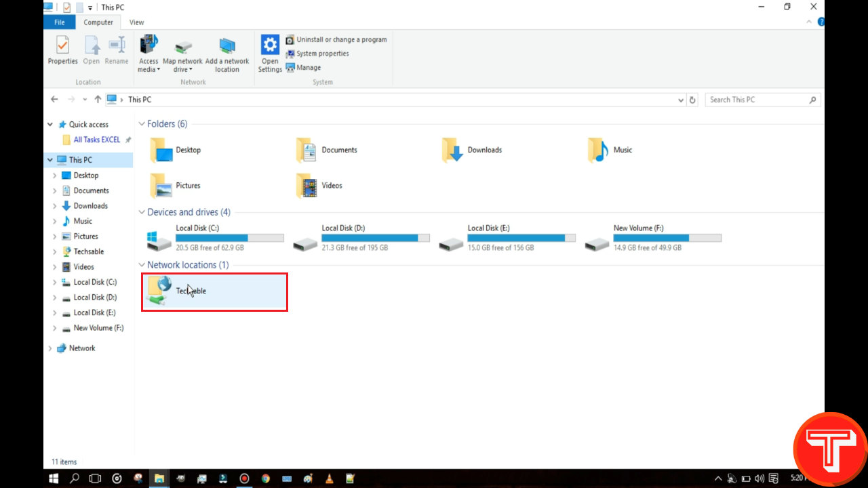Select the Techsable network location

[214, 291]
